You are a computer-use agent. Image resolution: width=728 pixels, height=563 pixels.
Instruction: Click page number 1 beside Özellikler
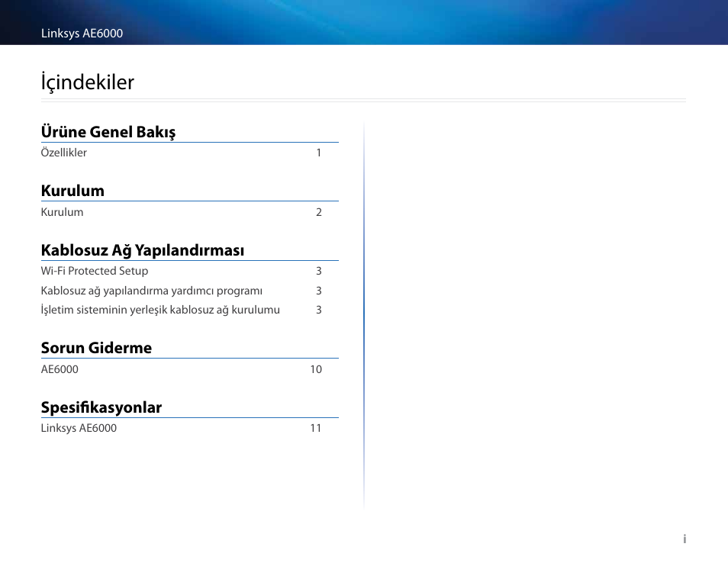point(319,153)
